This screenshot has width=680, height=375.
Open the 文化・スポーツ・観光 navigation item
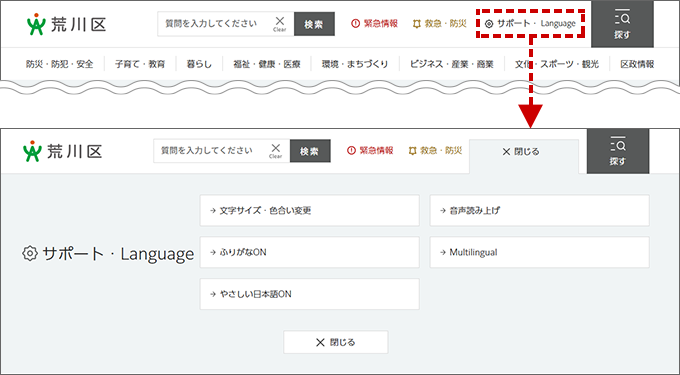[557, 64]
